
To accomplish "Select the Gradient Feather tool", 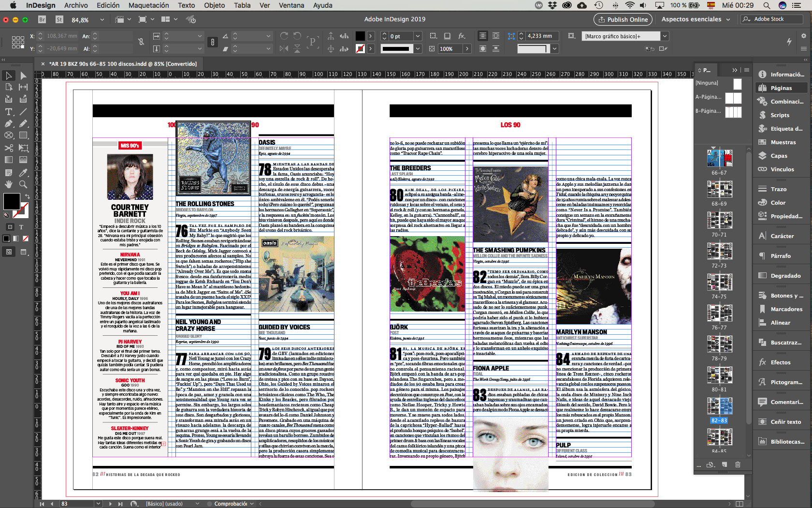I will click(23, 160).
